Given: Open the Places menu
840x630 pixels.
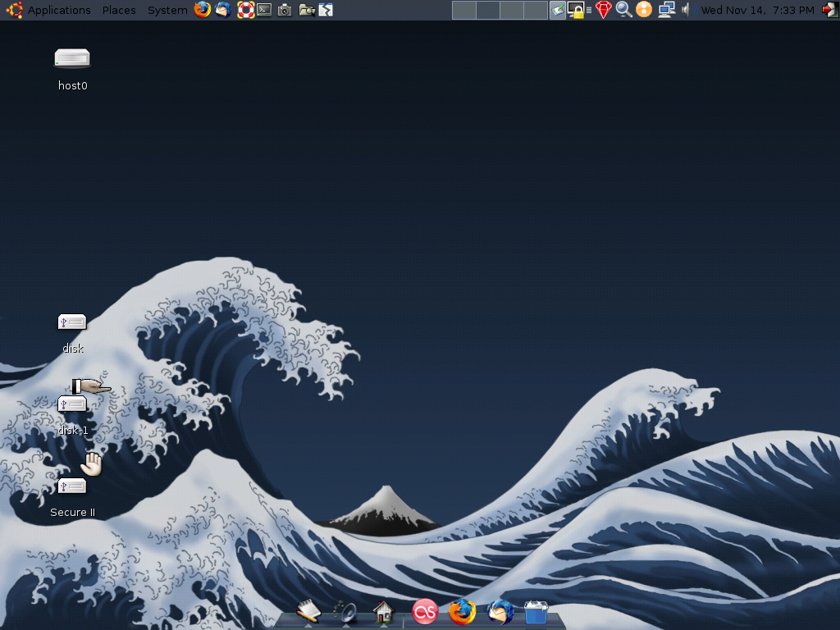Looking at the screenshot, I should pos(119,10).
